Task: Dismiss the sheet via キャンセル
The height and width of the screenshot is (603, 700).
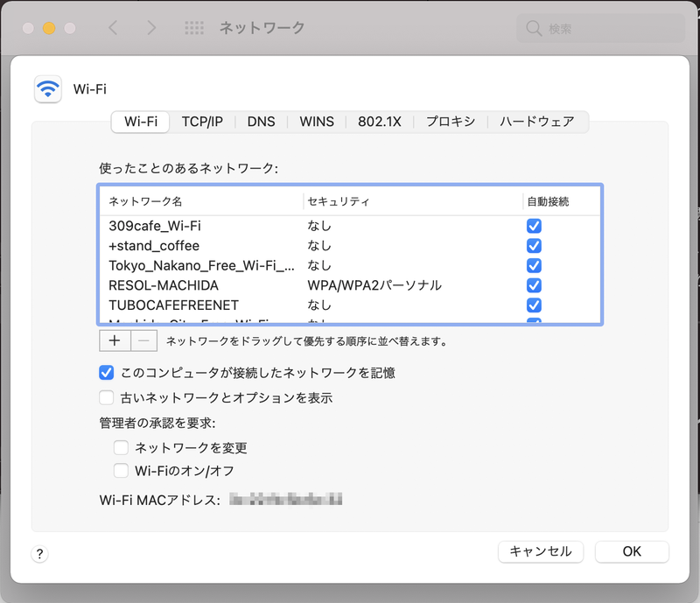Action: (x=541, y=551)
